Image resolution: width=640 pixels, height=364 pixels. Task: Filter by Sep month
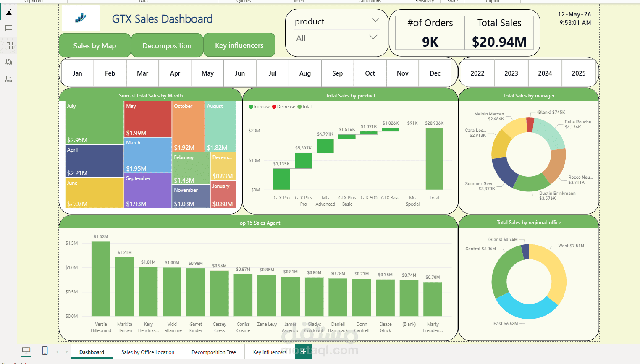point(338,73)
